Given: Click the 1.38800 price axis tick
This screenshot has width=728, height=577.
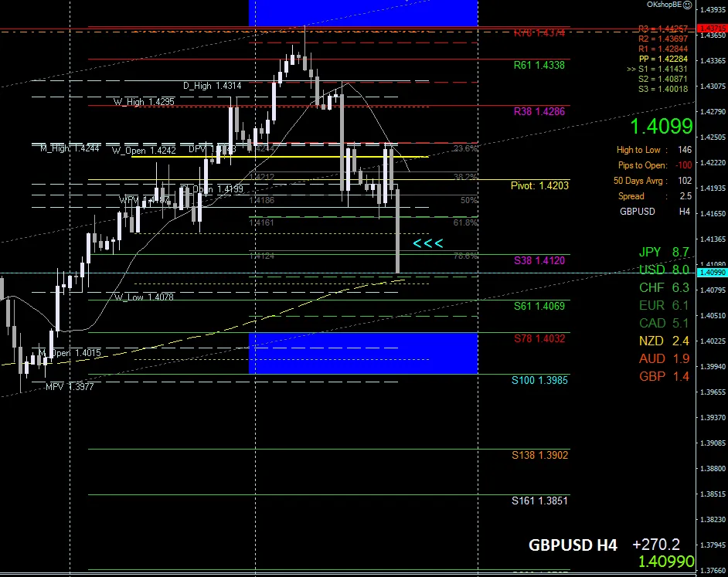Looking at the screenshot, I should click(x=713, y=468).
